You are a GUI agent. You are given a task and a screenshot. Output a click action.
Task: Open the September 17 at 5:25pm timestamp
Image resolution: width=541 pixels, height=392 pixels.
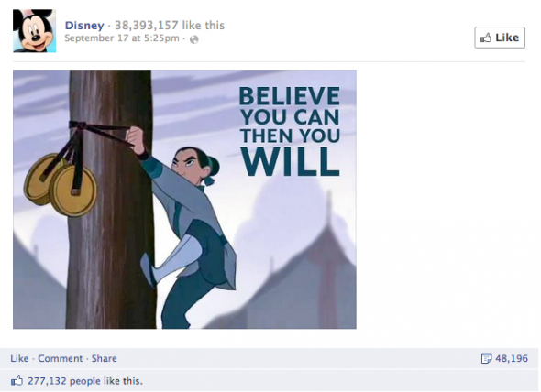(122, 38)
